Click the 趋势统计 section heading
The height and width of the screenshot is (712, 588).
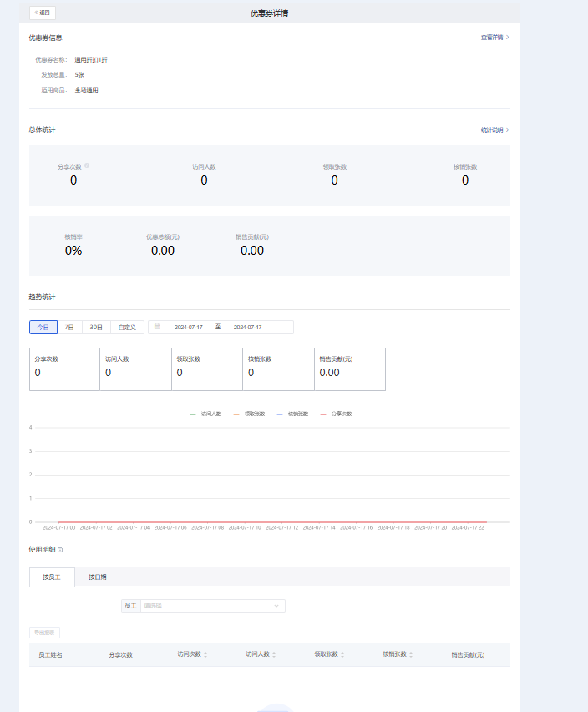43,297
